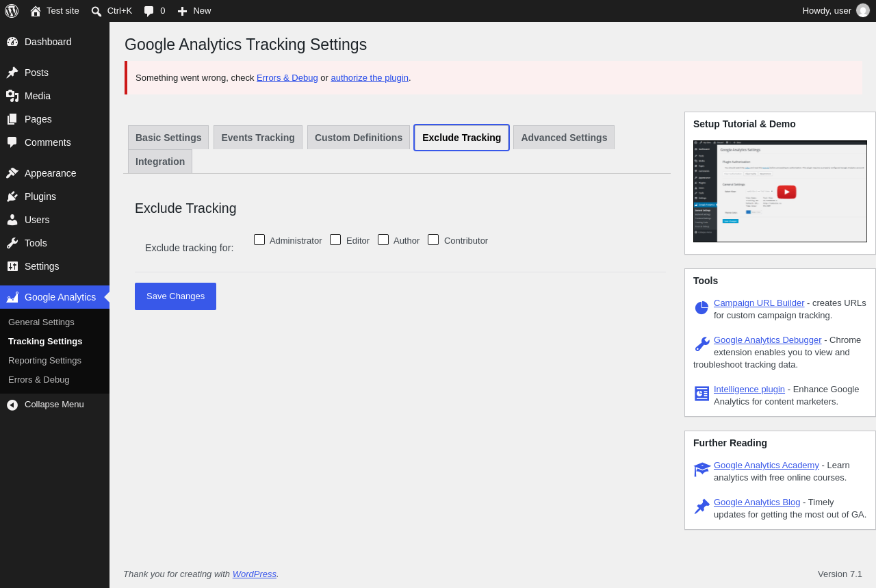Play the tutorial video via YouTube button

click(786, 192)
